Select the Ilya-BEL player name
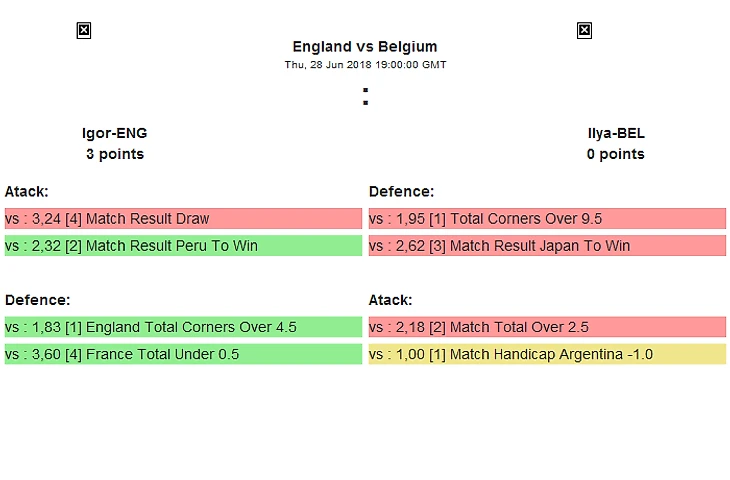 pyautogui.click(x=616, y=133)
